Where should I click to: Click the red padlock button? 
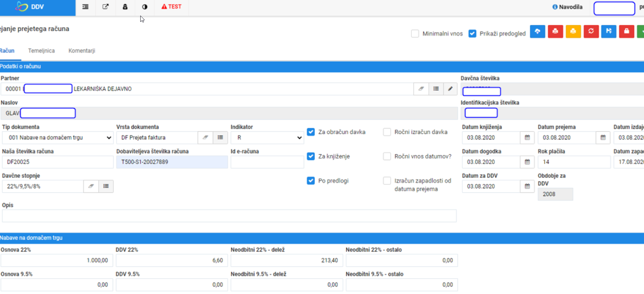point(627,31)
